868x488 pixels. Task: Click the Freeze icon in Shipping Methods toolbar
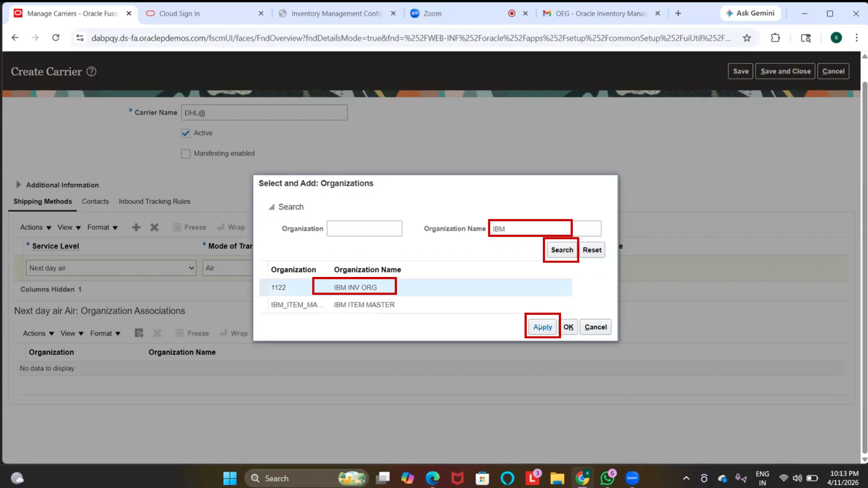coord(177,227)
